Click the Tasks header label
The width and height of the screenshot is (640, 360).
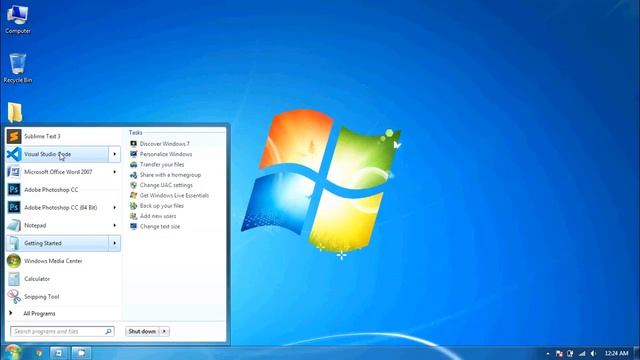coord(136,133)
